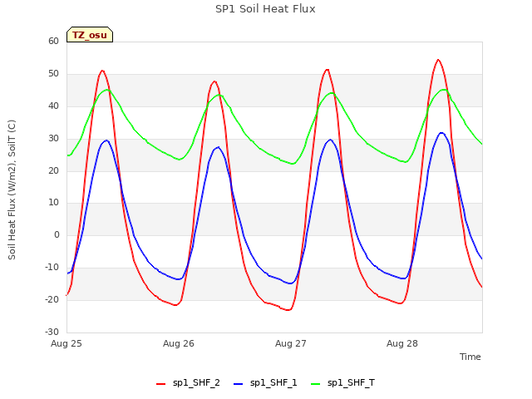Click the blue sp1_SHF_1 legend swatch
This screenshot has height=399, width=532.
239,384
